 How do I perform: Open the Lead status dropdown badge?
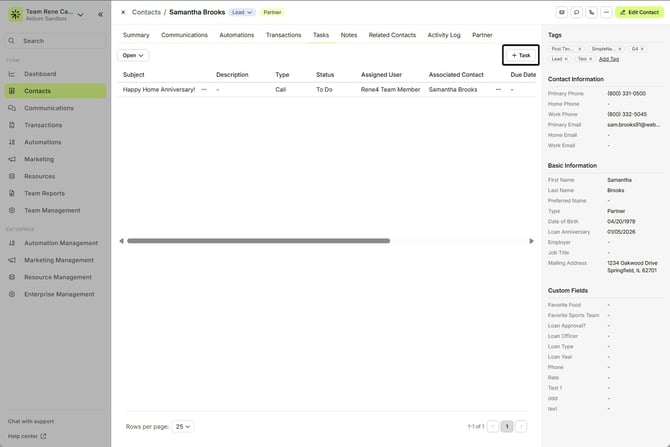click(x=242, y=12)
